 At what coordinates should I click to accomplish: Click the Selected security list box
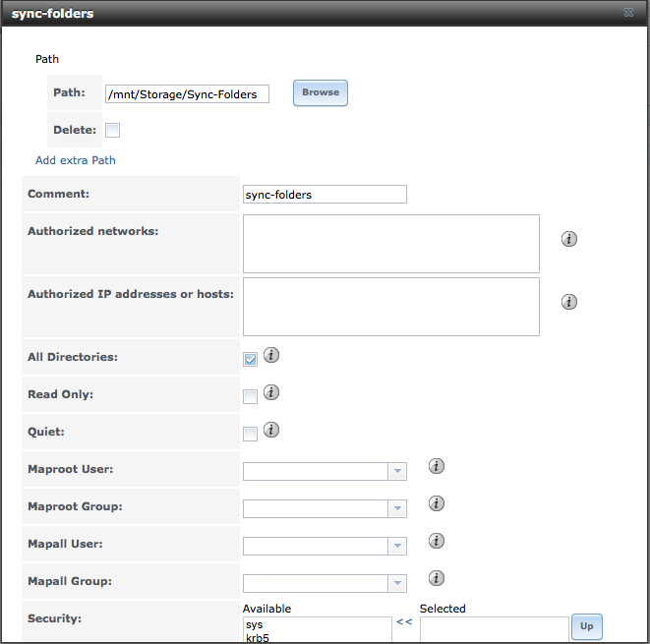coord(494,629)
